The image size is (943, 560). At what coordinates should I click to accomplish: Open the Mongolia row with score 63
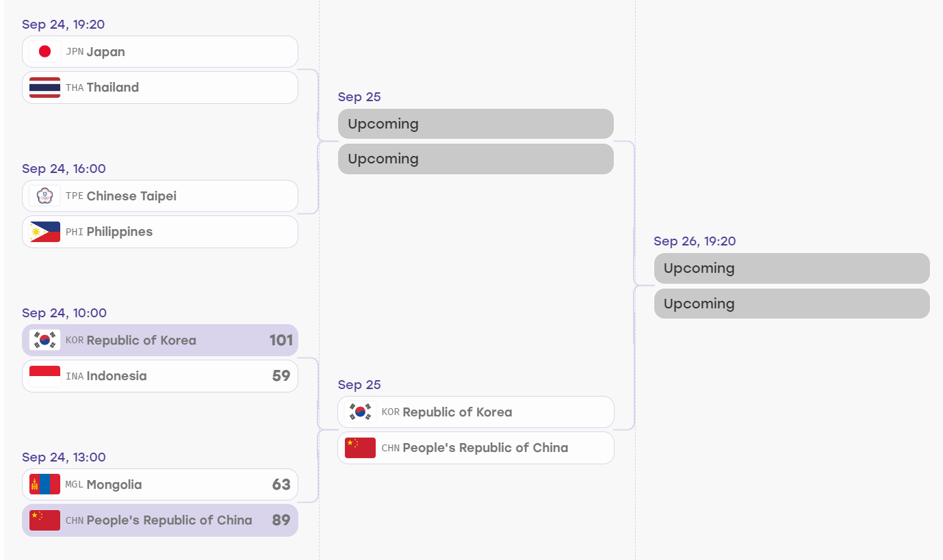(160, 485)
